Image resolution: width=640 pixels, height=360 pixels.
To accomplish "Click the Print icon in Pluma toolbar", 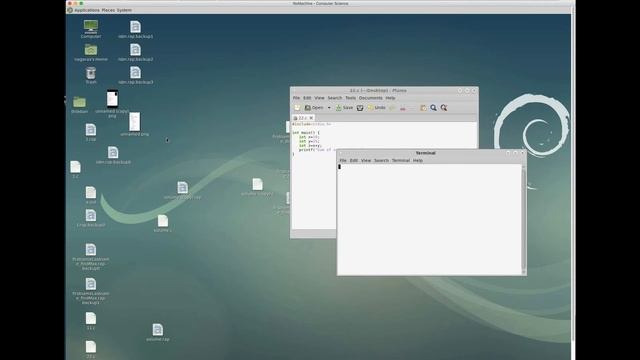I will point(360,108).
